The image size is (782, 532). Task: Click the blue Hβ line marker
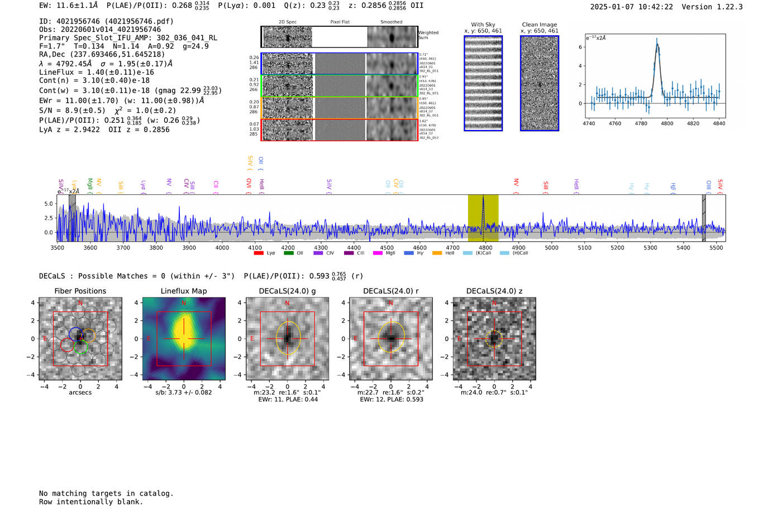pyautogui.click(x=673, y=188)
